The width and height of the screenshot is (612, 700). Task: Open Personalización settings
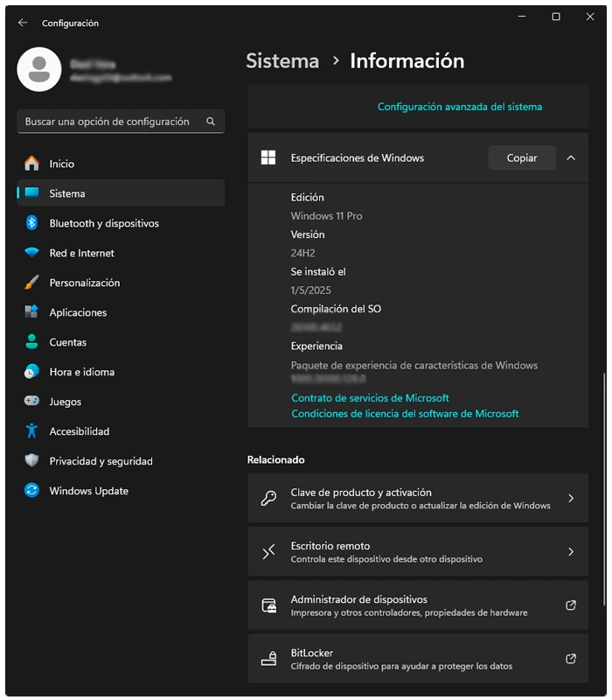(121, 283)
